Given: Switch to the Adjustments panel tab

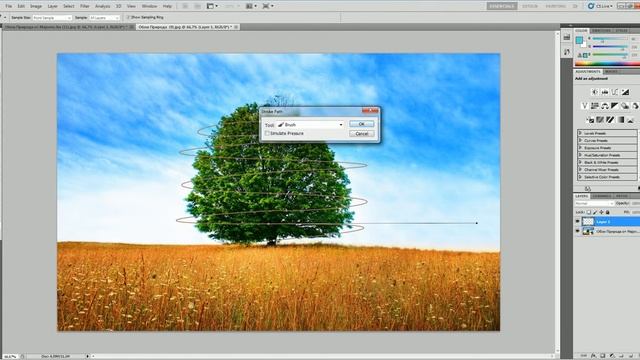Looking at the screenshot, I should coord(588,71).
